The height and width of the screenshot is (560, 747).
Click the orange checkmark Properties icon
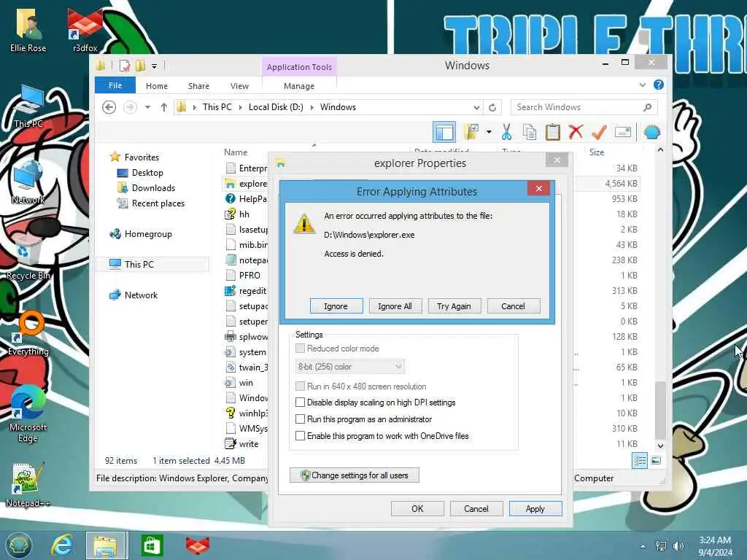[x=599, y=132]
